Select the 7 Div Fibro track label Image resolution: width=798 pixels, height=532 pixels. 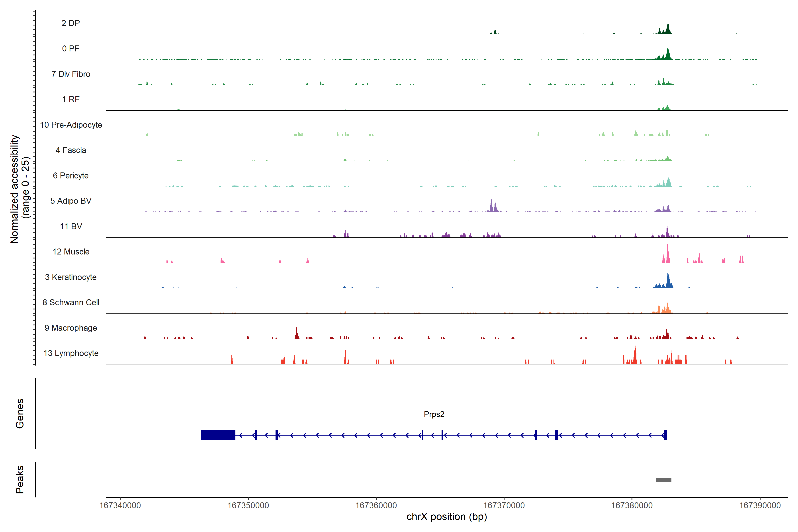tap(70, 74)
